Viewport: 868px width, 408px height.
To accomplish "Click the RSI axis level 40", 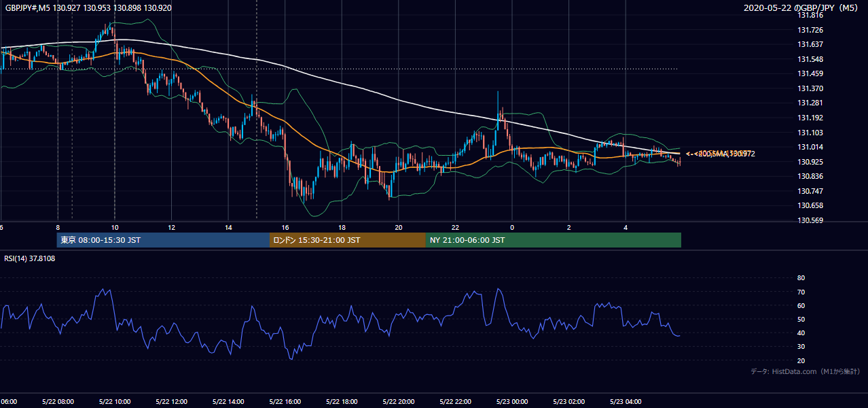I will coord(801,333).
